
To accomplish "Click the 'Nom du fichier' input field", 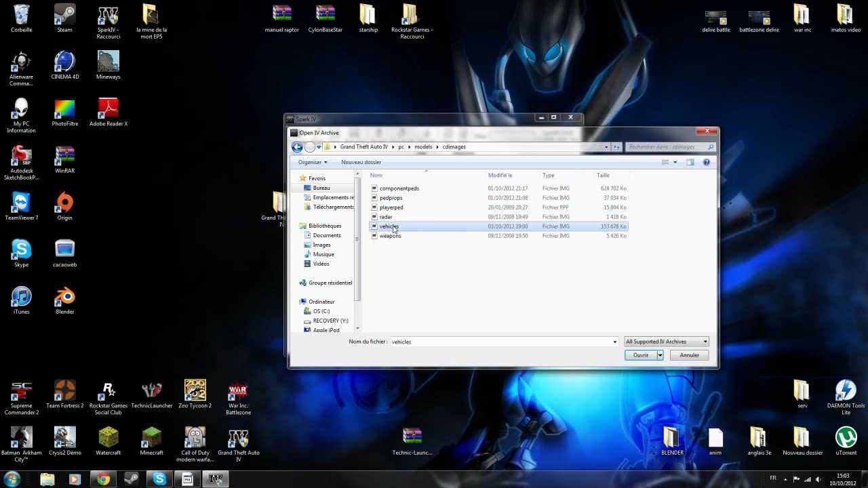I will pyautogui.click(x=504, y=342).
